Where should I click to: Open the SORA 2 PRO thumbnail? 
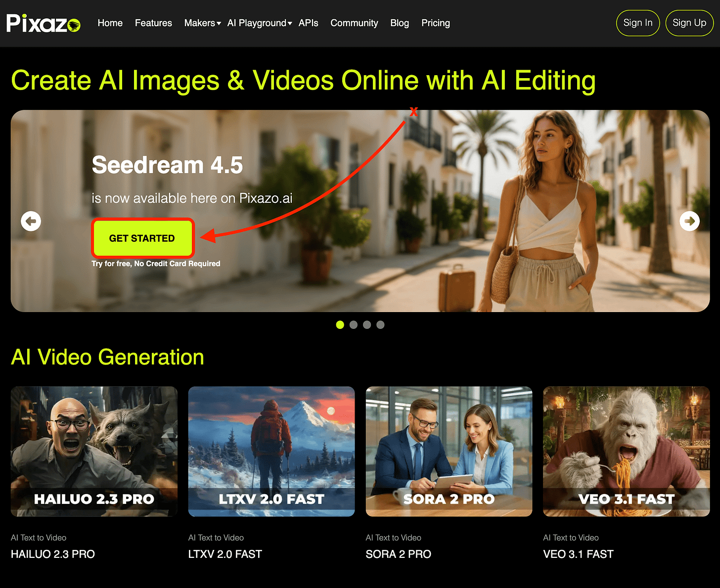tap(449, 452)
